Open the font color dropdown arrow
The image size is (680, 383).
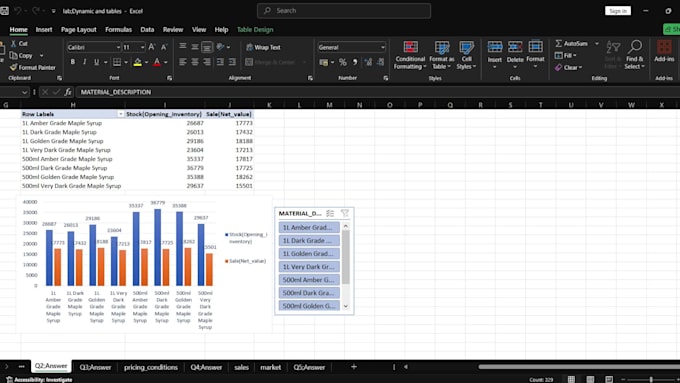[x=166, y=62]
